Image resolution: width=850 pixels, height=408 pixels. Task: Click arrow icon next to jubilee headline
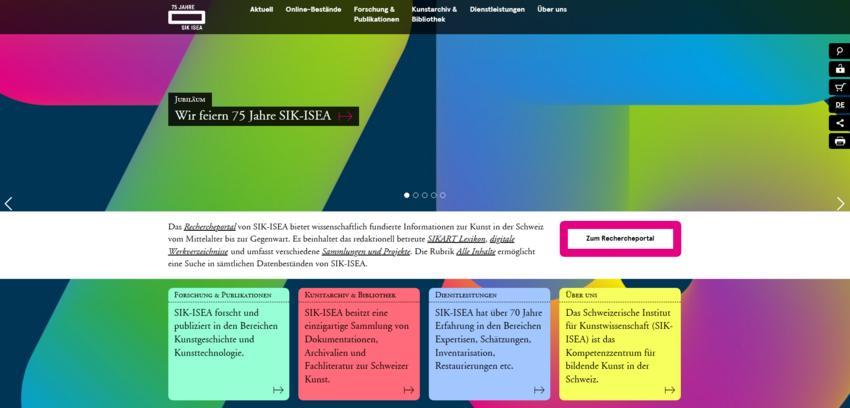coord(345,116)
